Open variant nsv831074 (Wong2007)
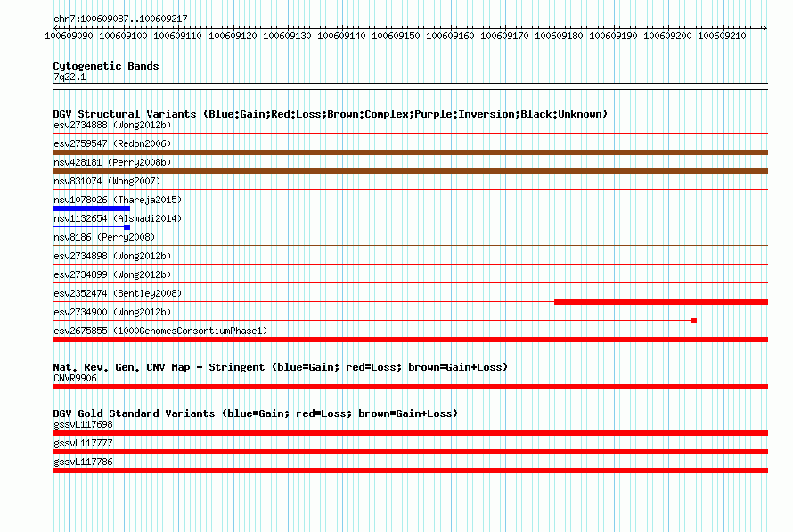 pos(107,181)
